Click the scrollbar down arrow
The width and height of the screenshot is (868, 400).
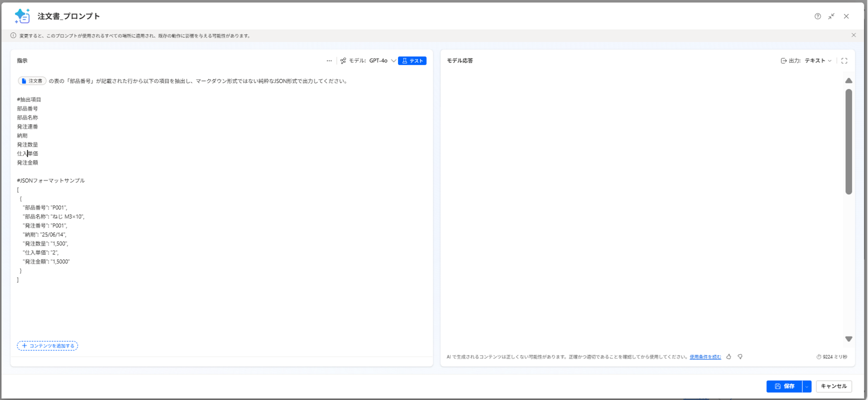click(849, 339)
